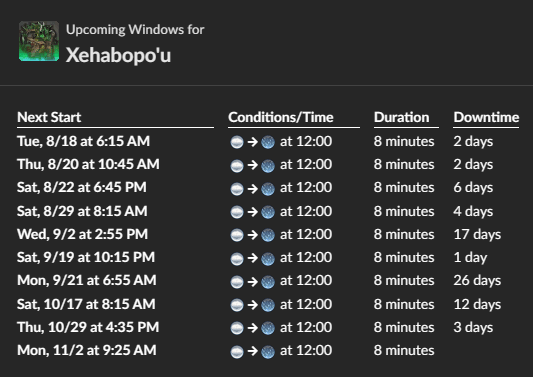
Task: Click 'Tue, 8/18 at 6:15 AM' start time
Action: point(83,141)
